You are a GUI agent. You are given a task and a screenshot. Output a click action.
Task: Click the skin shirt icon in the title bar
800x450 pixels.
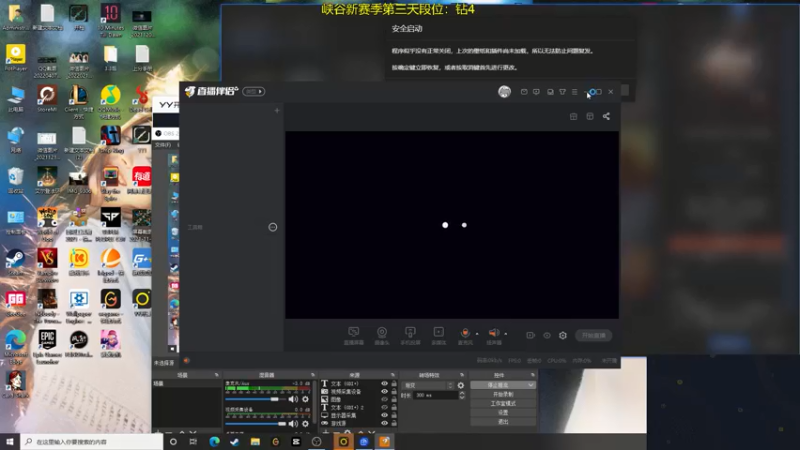[562, 92]
